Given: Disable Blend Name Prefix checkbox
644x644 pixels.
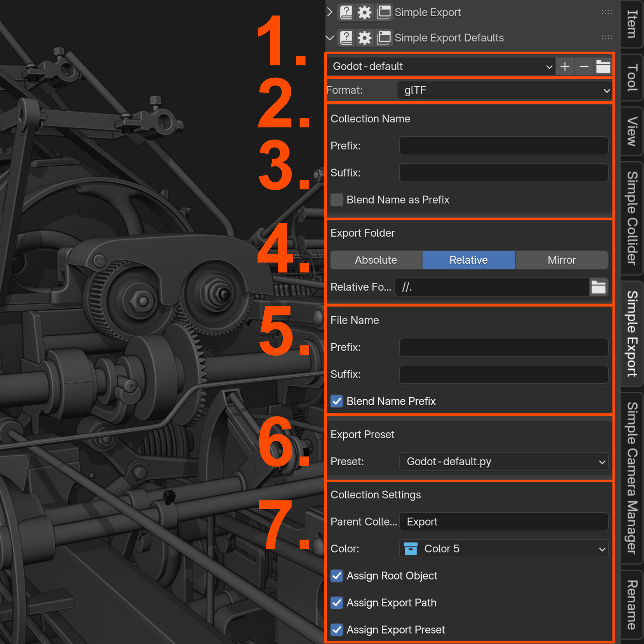Looking at the screenshot, I should [x=336, y=401].
